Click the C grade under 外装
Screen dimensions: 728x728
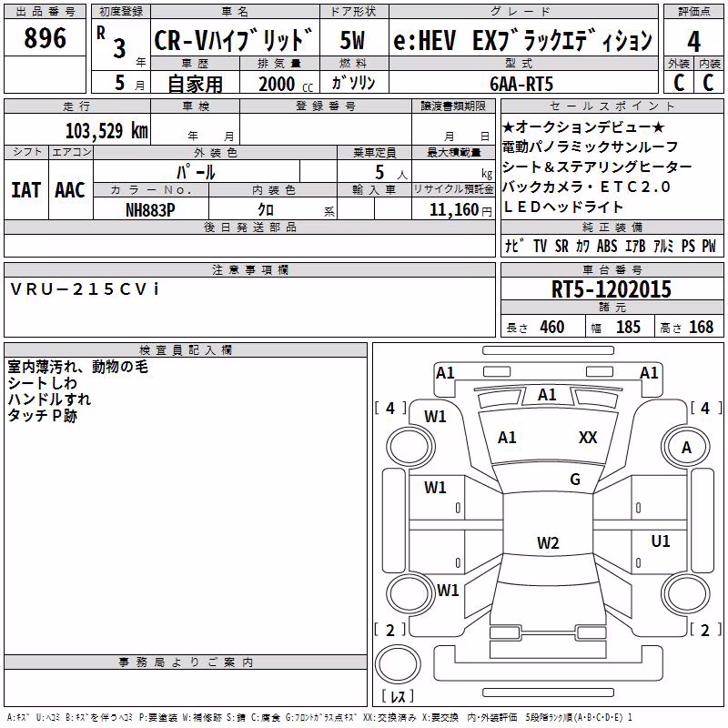679,83
